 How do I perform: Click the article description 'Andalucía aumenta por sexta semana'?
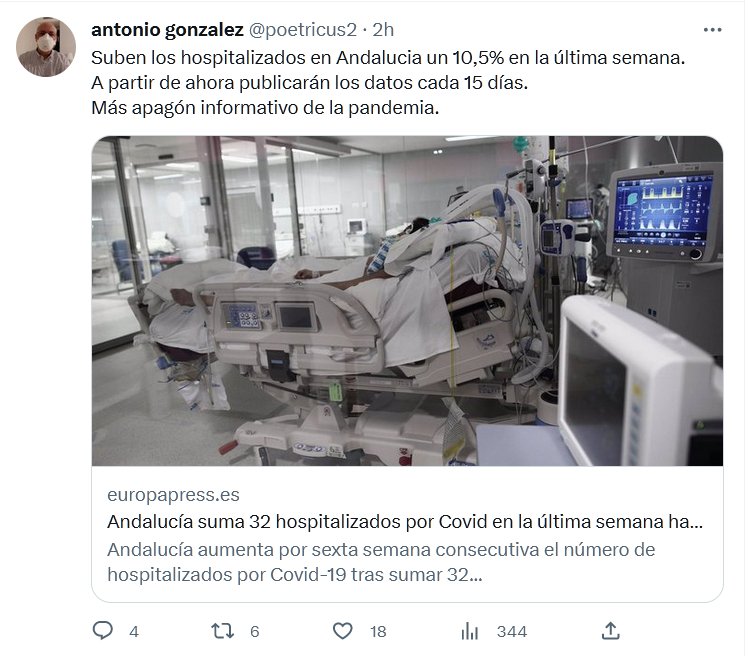pos(381,562)
